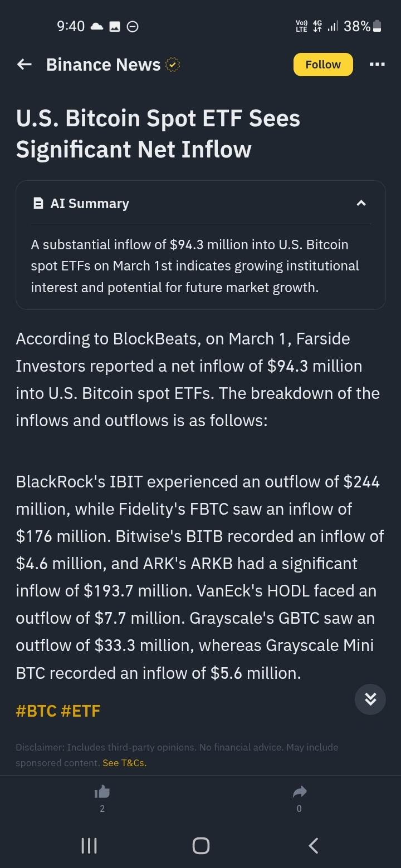Image resolution: width=401 pixels, height=868 pixels.
Task: Tap the double-chevron scroll down button
Action: click(370, 699)
